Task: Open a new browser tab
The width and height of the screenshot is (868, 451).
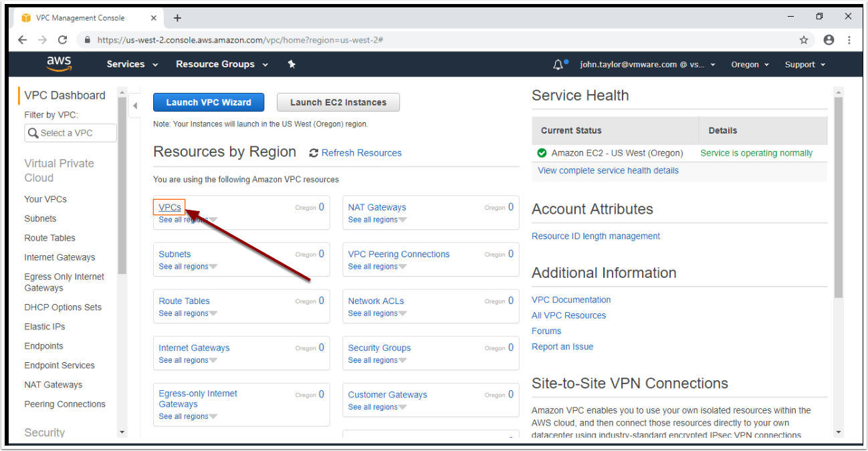Action: (x=177, y=18)
